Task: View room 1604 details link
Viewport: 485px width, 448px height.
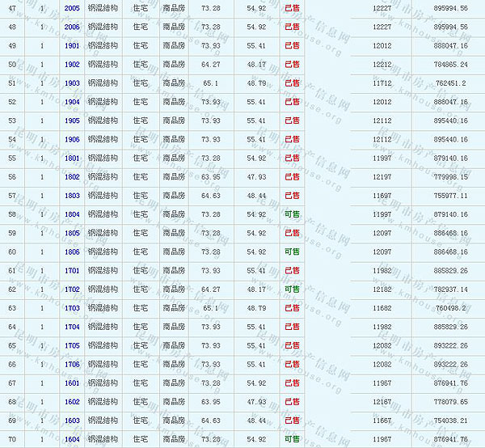Action: pyautogui.click(x=72, y=439)
